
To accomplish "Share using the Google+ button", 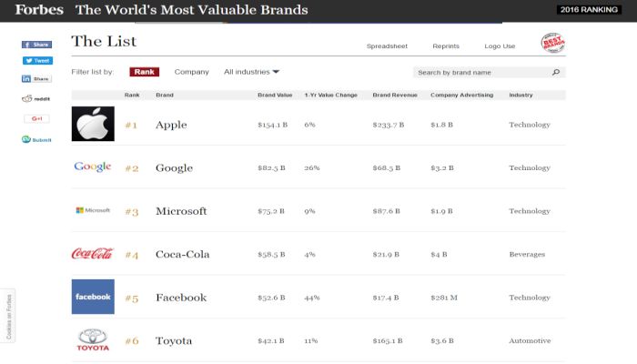I will point(36,118).
